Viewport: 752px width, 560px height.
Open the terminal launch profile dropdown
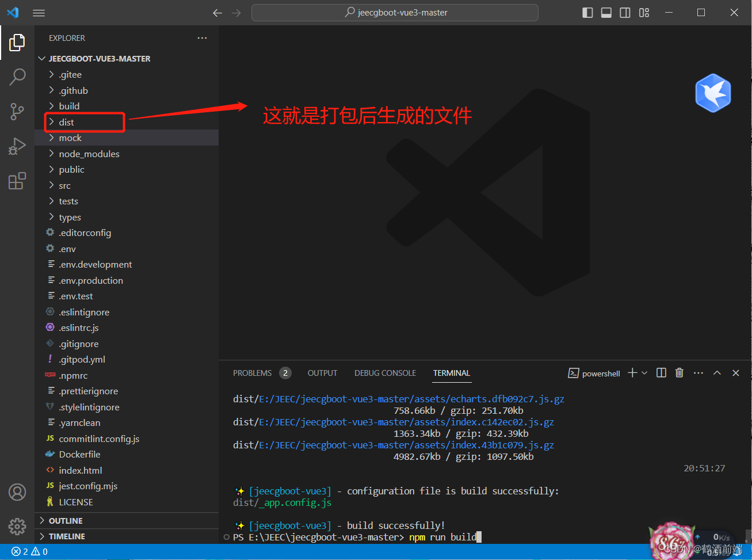644,373
